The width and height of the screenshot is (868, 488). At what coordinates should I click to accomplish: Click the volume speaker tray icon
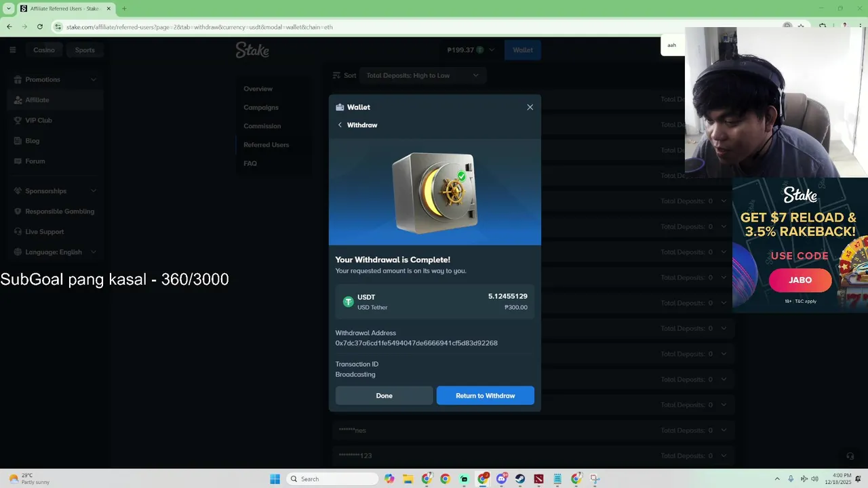coord(814,479)
